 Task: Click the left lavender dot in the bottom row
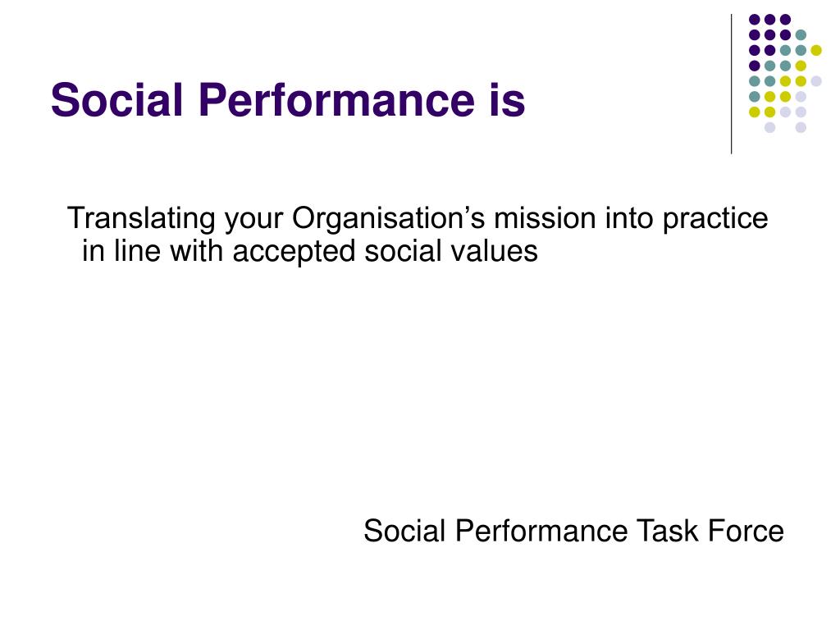pos(769,127)
